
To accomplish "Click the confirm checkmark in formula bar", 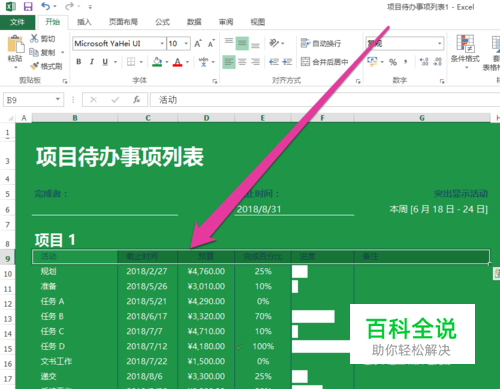I will point(115,100).
